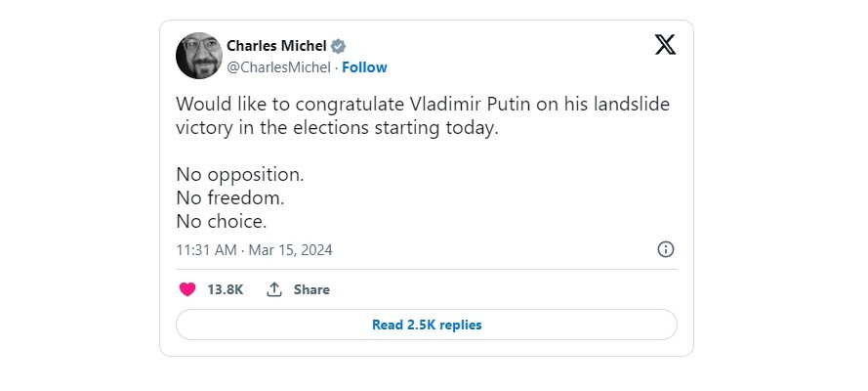The image size is (868, 391).
Task: Open Charles Michel's profile picture
Action: point(199,56)
